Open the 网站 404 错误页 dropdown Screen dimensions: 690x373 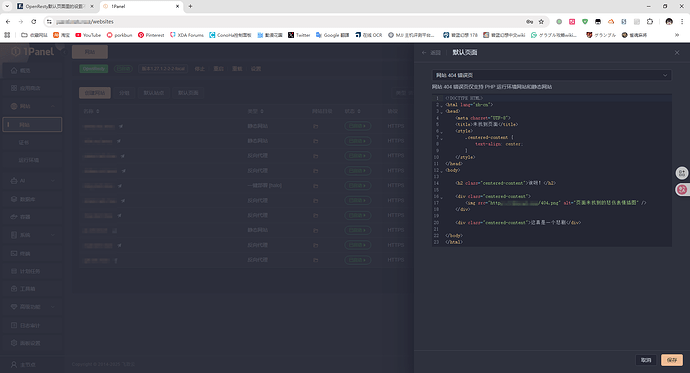[x=551, y=75]
